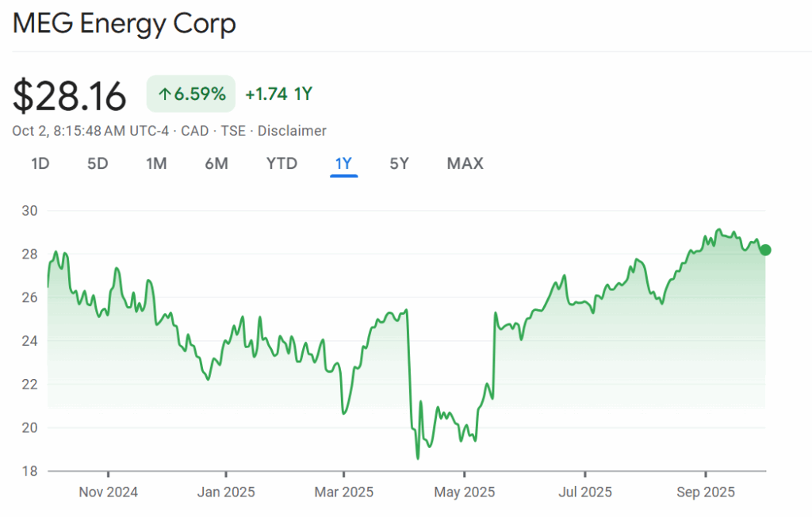Show the MAX price history
This screenshot has height=517, width=812.
point(465,163)
